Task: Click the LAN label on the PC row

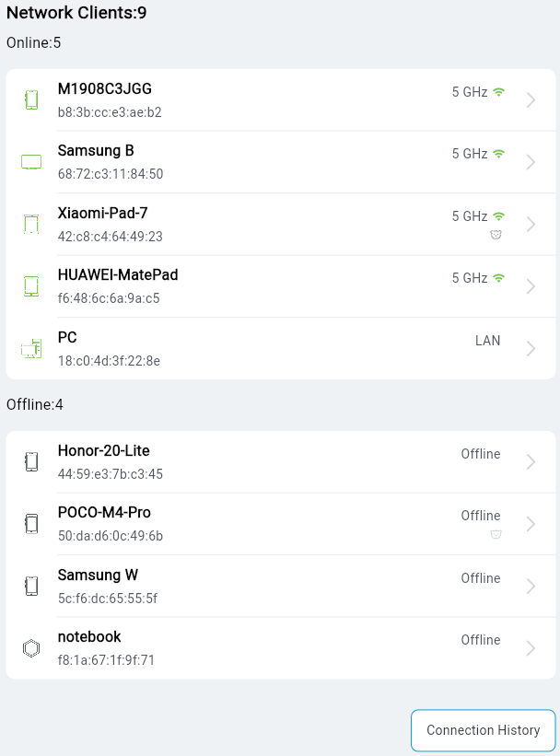Action: pyautogui.click(x=487, y=340)
